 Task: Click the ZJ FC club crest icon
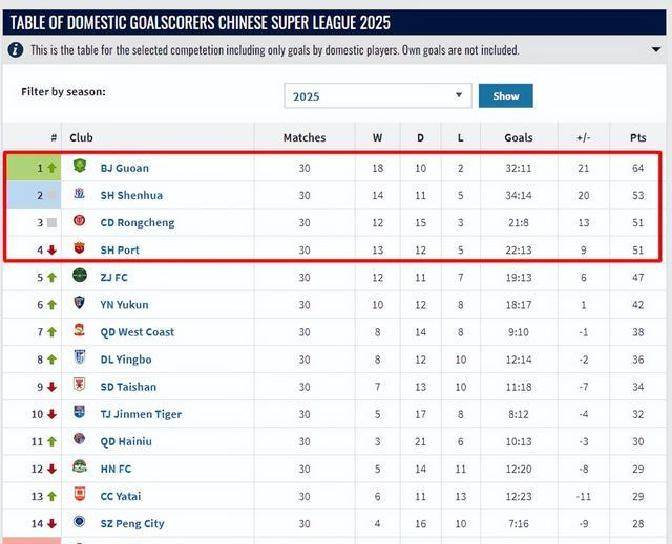point(80,276)
